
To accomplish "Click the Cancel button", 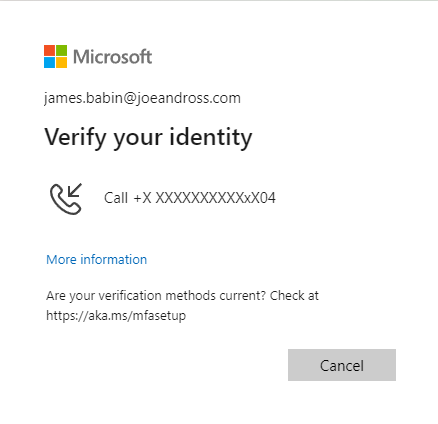I will coord(342,365).
